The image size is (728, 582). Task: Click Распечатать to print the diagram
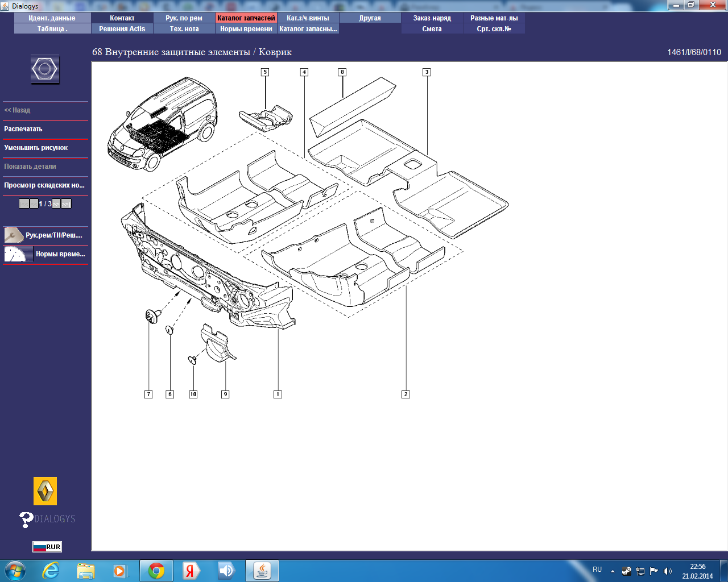coord(23,129)
